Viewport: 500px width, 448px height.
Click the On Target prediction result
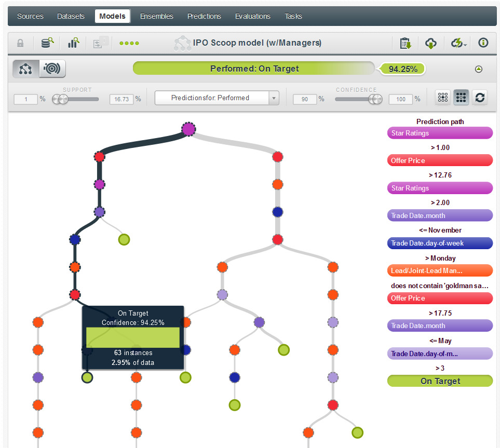[440, 381]
